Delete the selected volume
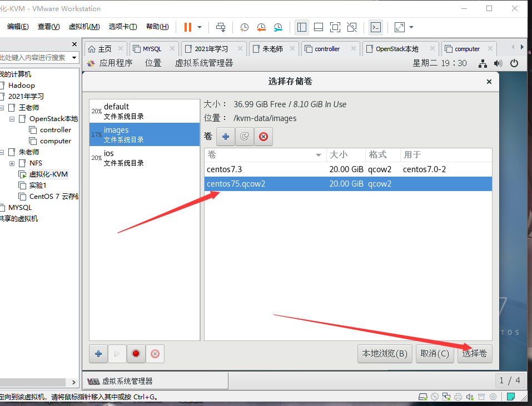The image size is (532, 406). coord(263,137)
